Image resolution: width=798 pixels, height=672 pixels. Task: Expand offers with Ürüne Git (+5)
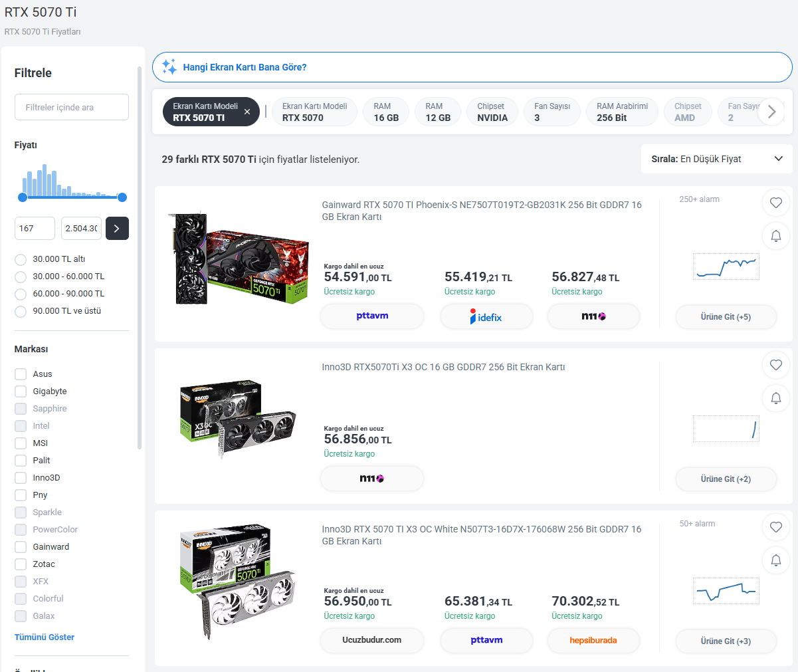(x=726, y=317)
